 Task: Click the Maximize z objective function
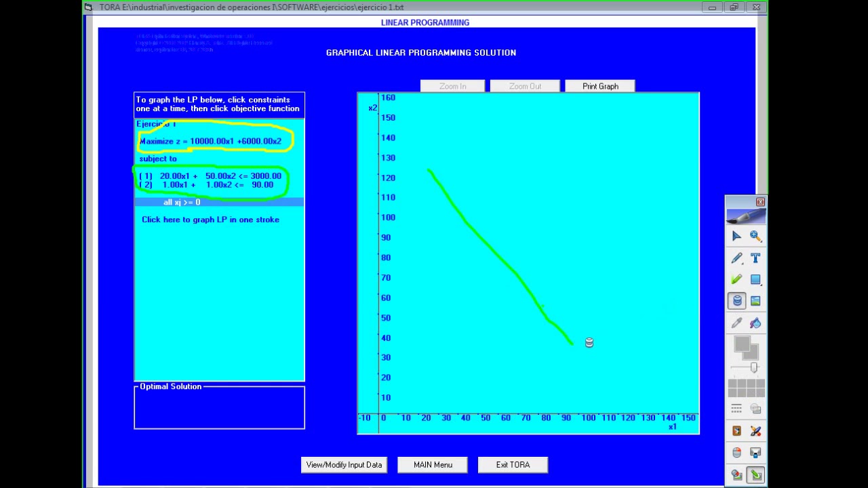point(210,141)
